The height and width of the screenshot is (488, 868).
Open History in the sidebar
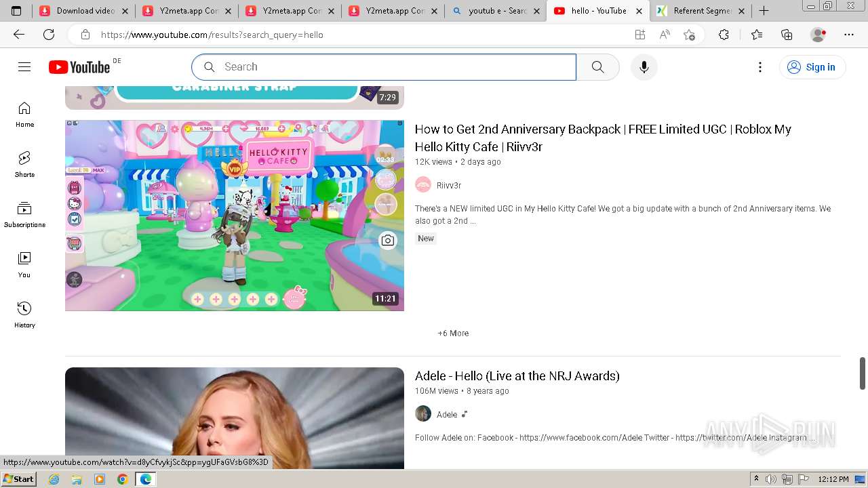[x=24, y=315]
